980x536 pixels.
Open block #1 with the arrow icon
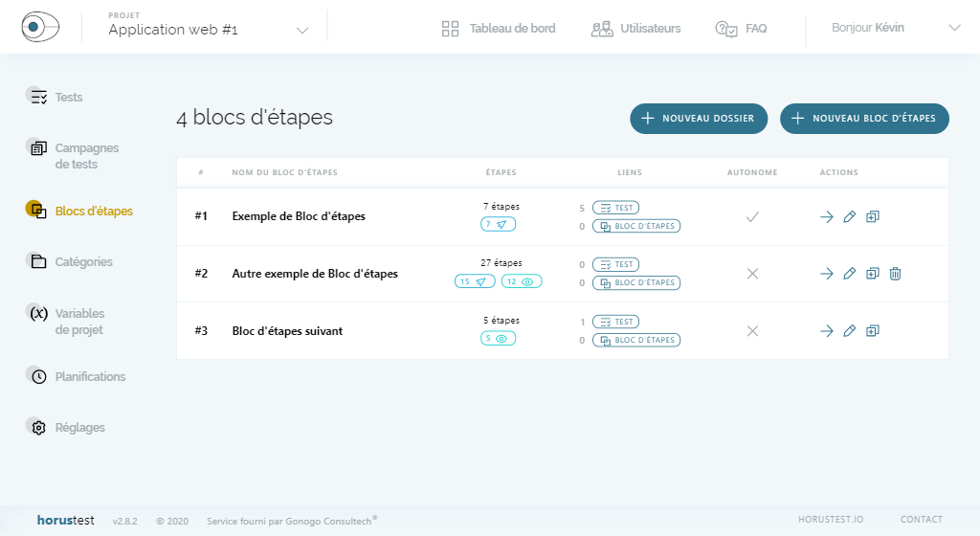coord(827,217)
